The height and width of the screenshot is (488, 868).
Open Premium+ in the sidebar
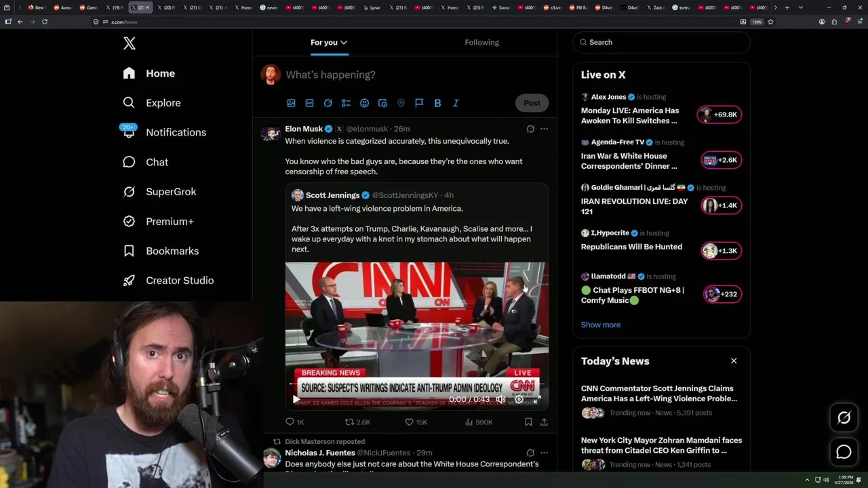tap(158, 221)
